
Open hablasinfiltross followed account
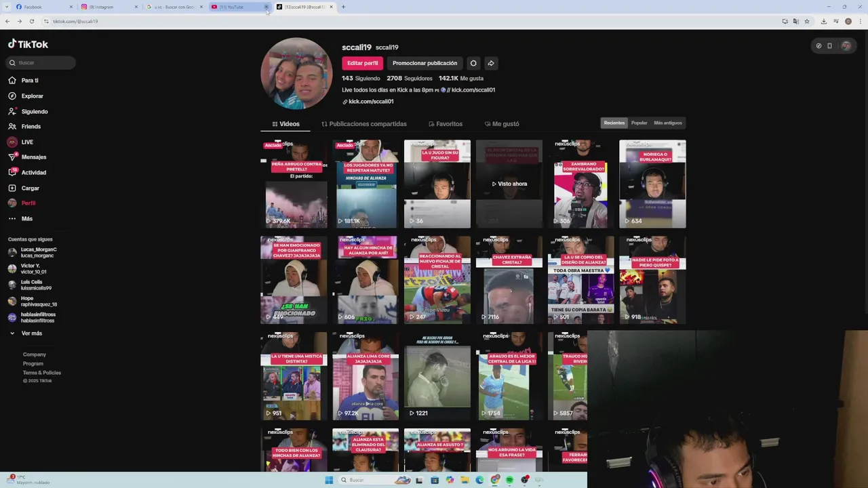(x=32, y=317)
